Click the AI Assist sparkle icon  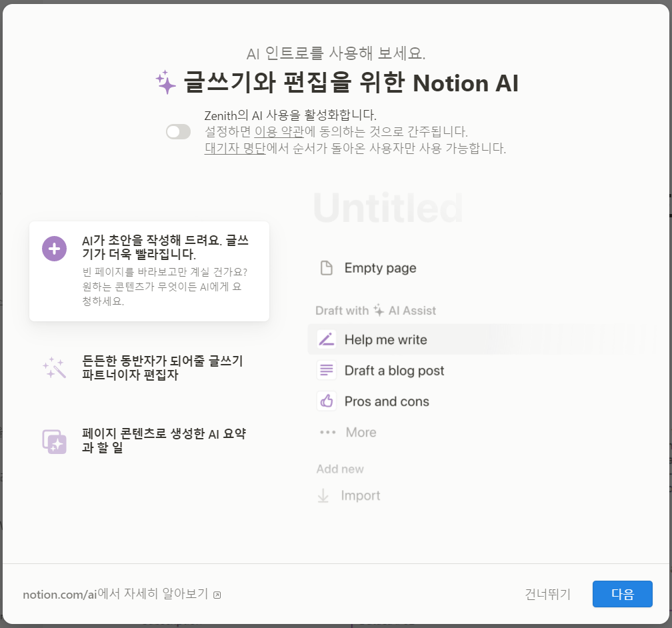[x=379, y=311]
